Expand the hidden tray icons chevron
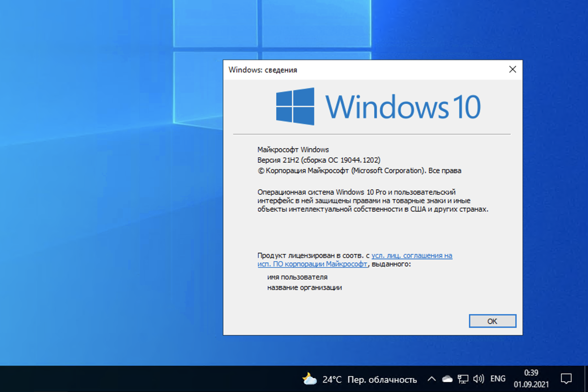588x392 pixels. pyautogui.click(x=431, y=379)
